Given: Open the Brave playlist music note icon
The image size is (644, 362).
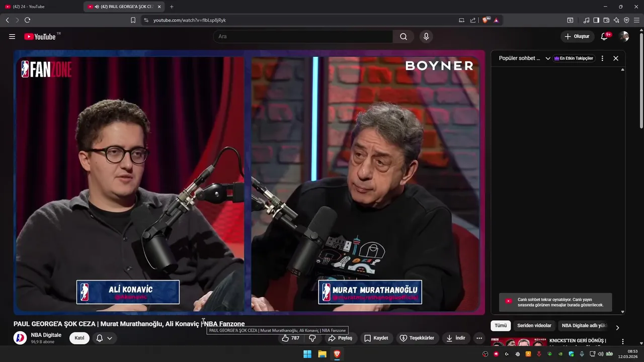Looking at the screenshot, I should [x=586, y=20].
